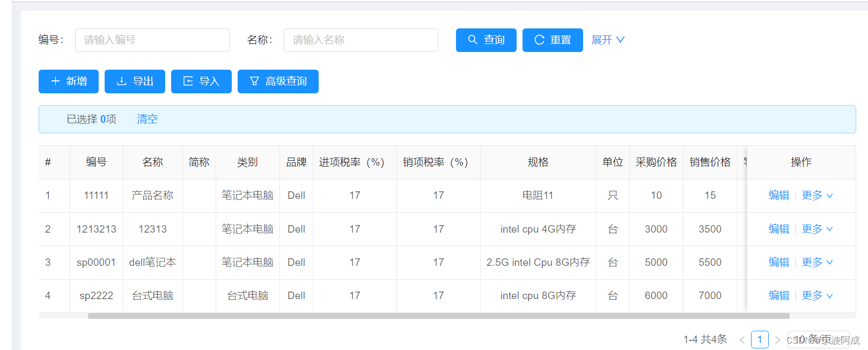Focus the 编号 search input field

point(152,40)
